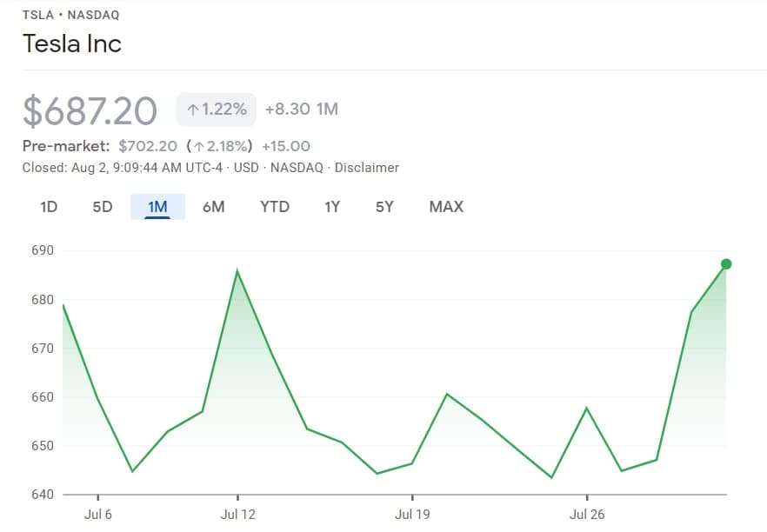Image resolution: width=767 pixels, height=532 pixels.
Task: Click the TSLA NASDAQ ticker text
Action: 71,15
